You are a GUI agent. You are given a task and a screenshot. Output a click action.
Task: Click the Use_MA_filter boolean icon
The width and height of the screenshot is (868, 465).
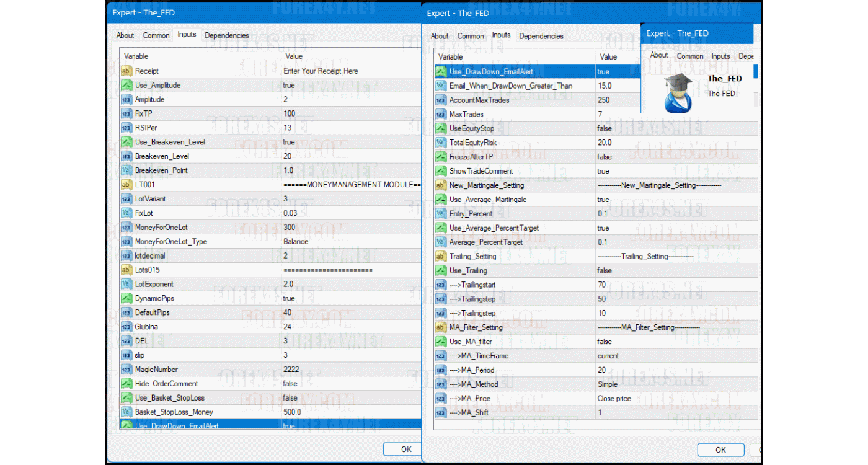pyautogui.click(x=441, y=342)
